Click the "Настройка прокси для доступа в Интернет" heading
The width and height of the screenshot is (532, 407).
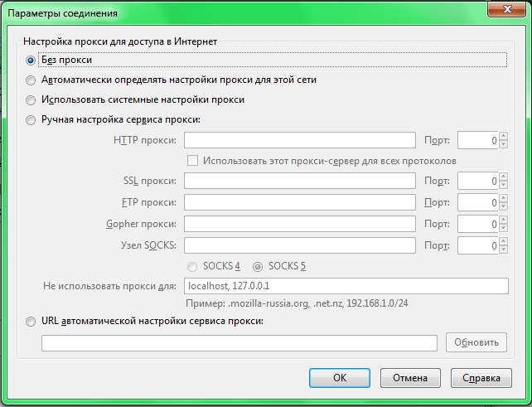click(120, 41)
